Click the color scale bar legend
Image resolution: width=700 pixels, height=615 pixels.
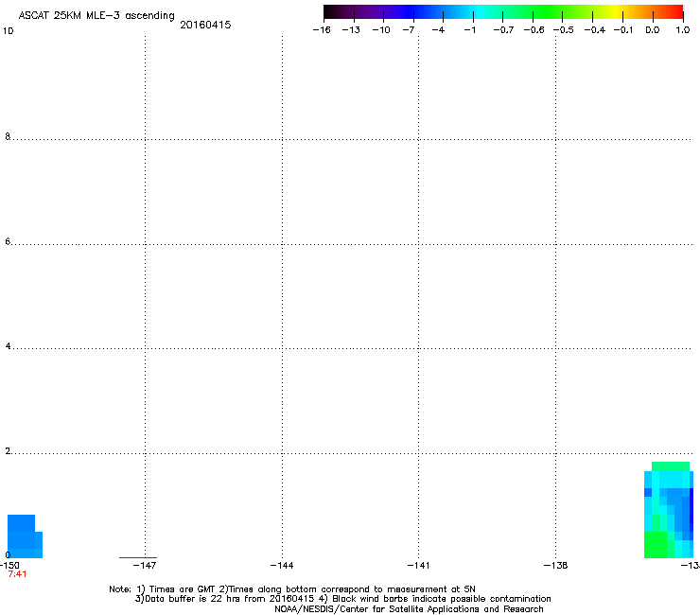coord(503,12)
